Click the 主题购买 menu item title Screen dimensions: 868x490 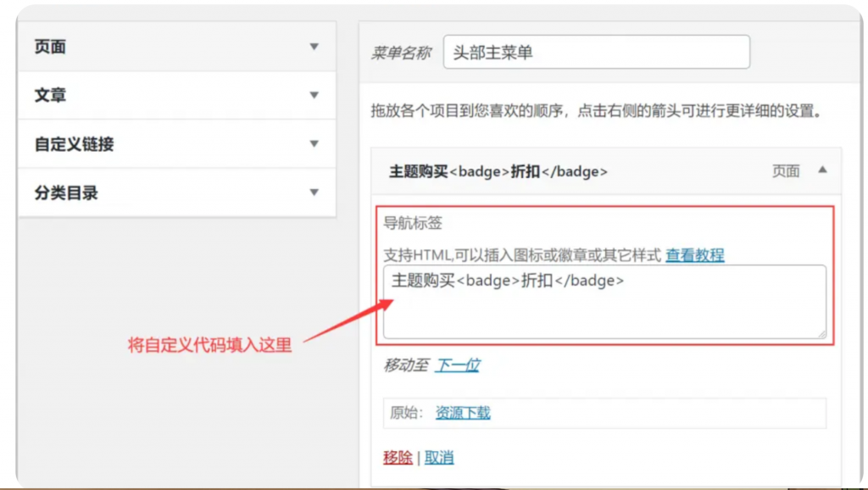(x=498, y=171)
